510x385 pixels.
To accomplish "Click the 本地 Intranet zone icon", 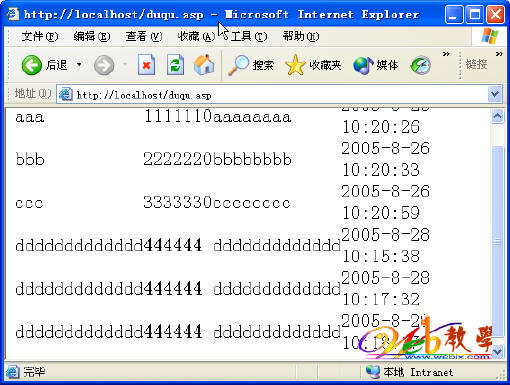I will pyautogui.click(x=372, y=371).
